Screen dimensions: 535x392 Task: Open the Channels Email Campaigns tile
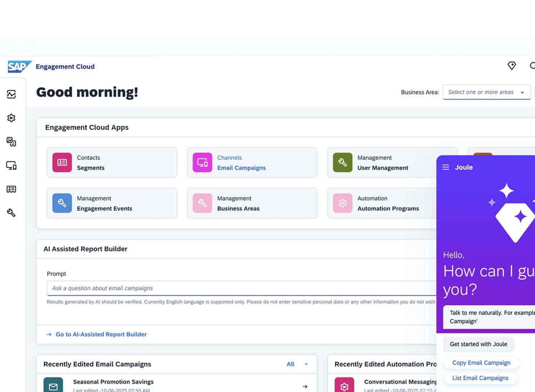[x=252, y=163]
